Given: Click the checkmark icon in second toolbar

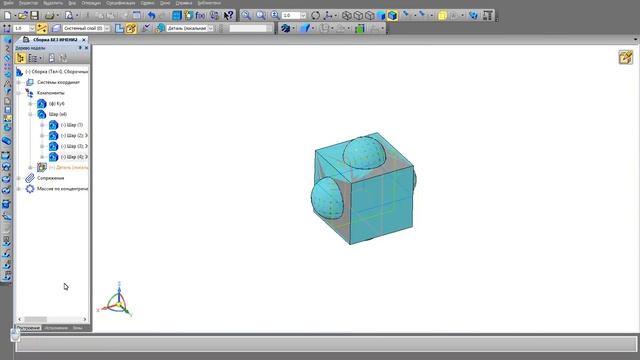Looking at the screenshot, I should [x=146, y=28].
